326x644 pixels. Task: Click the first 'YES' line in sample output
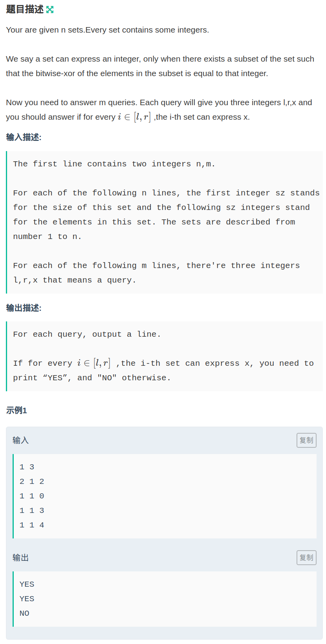coord(27,584)
